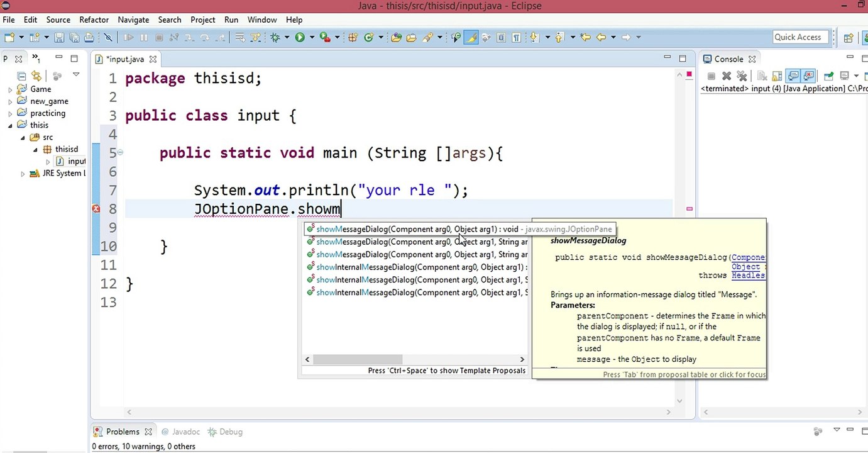Open the New dropdown arrow beside the New icon
Viewport: 868px width, 453px height.
(x=21, y=37)
